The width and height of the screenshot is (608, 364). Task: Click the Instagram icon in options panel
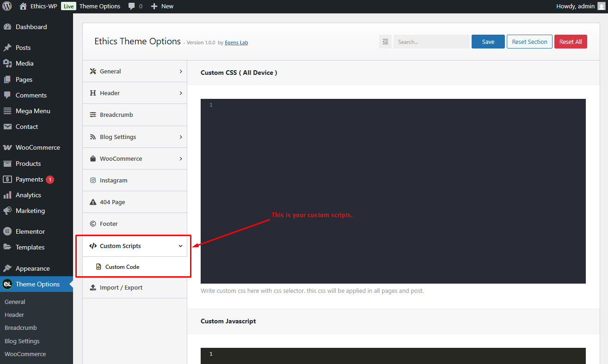pyautogui.click(x=92, y=180)
